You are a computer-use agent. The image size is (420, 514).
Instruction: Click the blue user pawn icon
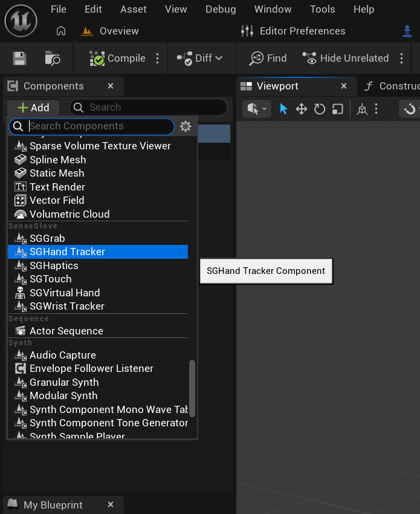[407, 31]
